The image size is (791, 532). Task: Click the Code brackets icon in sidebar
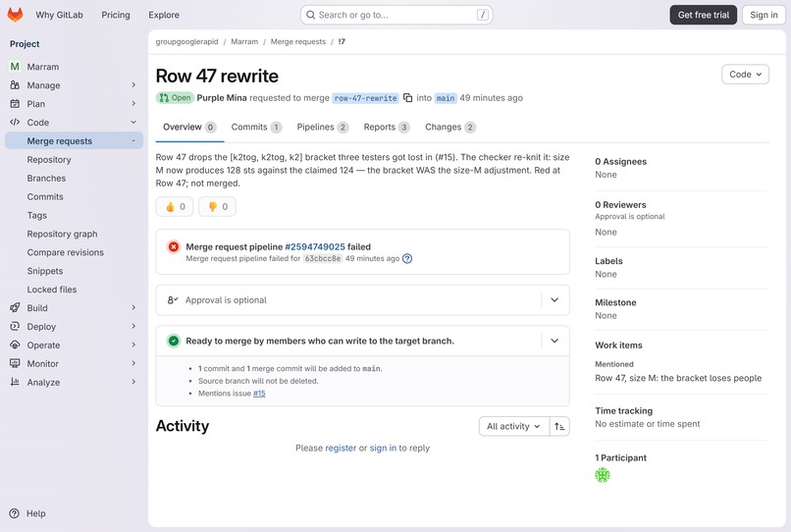point(15,122)
